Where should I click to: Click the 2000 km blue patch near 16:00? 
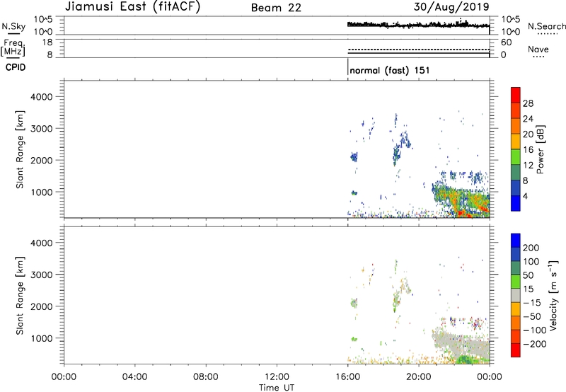click(x=354, y=156)
